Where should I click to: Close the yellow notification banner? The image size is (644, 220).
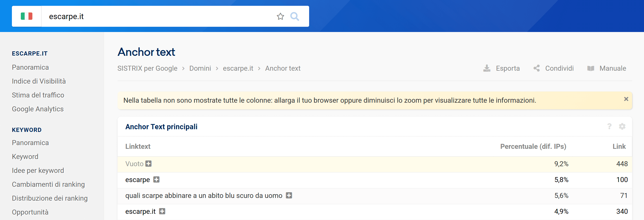click(x=626, y=99)
